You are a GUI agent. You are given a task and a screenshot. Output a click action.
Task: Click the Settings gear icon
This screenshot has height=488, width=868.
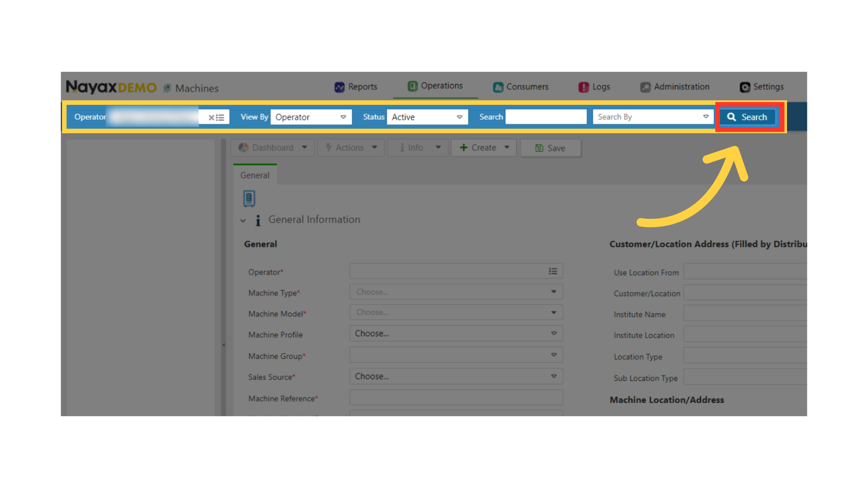(745, 87)
